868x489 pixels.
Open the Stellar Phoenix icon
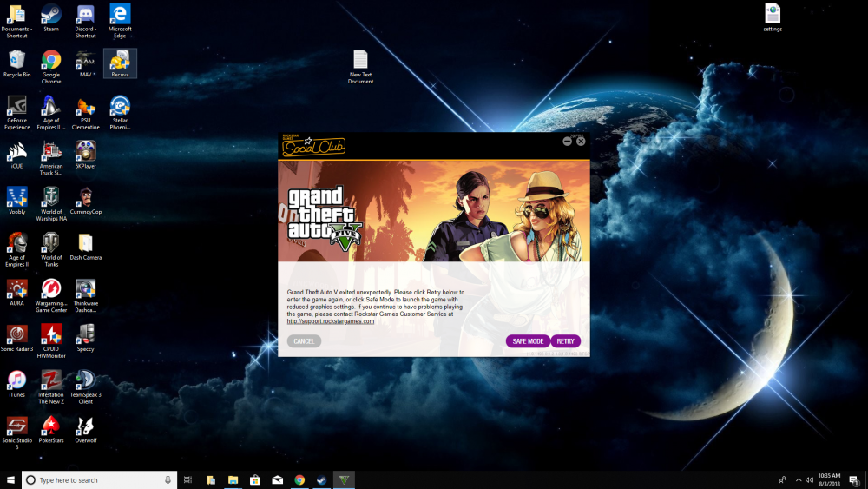120,112
